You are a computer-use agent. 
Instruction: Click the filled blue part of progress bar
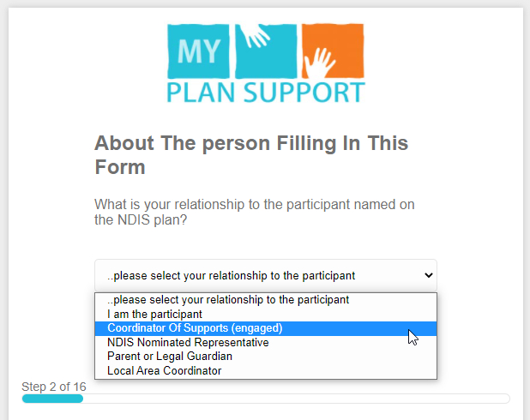click(x=51, y=399)
